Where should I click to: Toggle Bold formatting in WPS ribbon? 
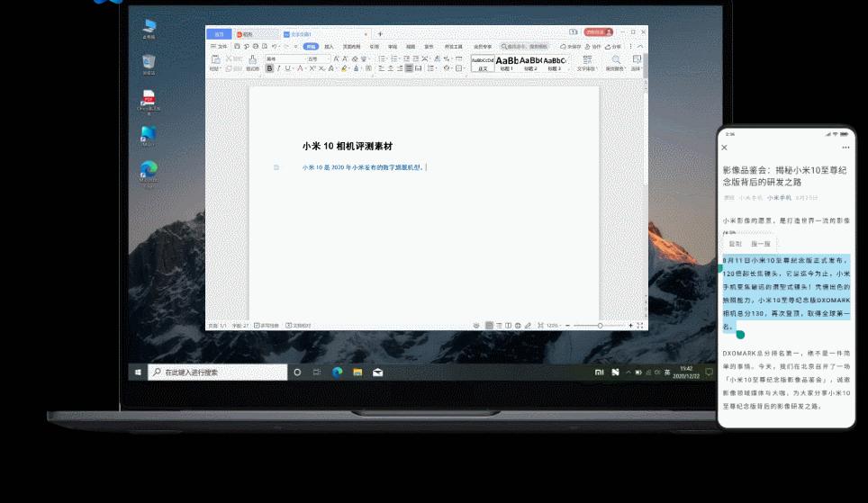pos(269,68)
